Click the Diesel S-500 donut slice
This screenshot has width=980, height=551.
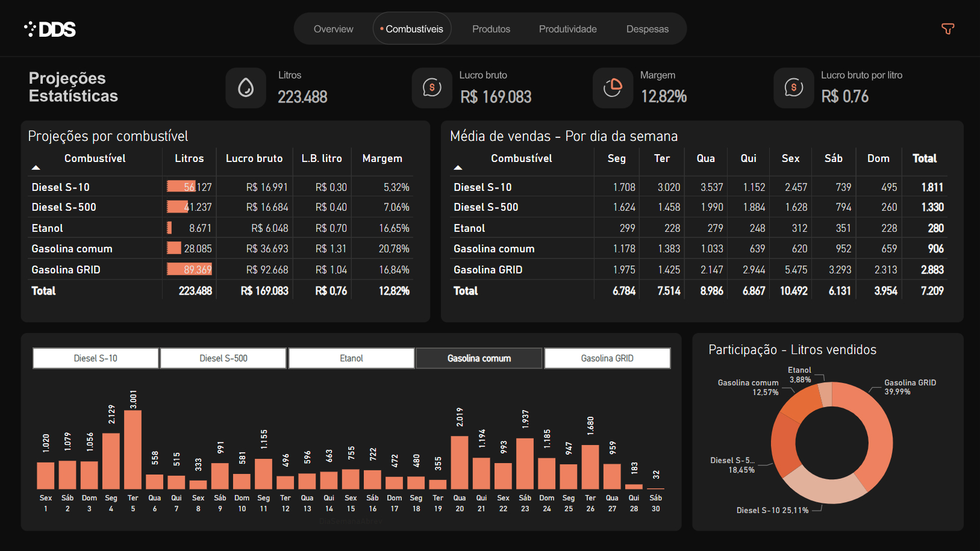[x=784, y=444]
